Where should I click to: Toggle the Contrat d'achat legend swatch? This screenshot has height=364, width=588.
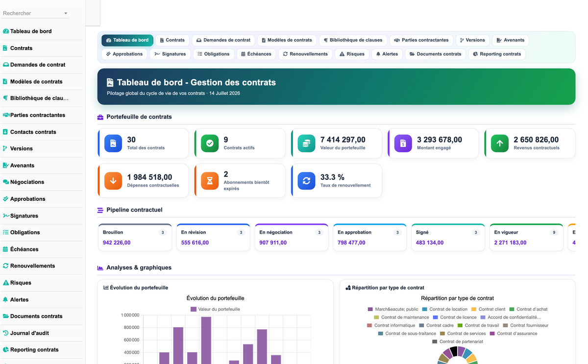coord(512,309)
